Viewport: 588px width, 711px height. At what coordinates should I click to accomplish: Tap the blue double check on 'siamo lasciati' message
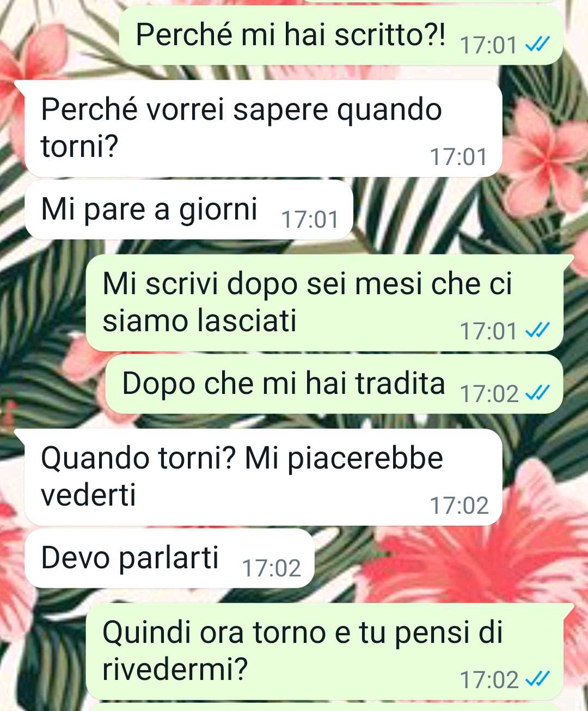(x=537, y=331)
